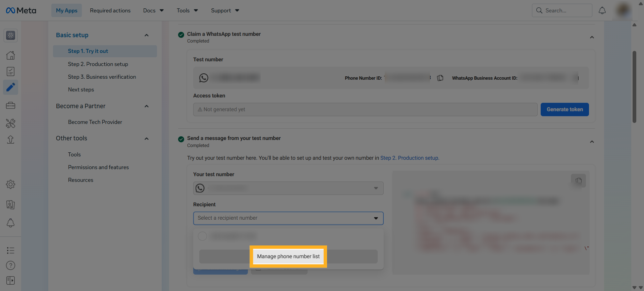This screenshot has height=291, width=644.
Task: Go to Step 2. Production setup in sidebar
Action: click(x=98, y=64)
